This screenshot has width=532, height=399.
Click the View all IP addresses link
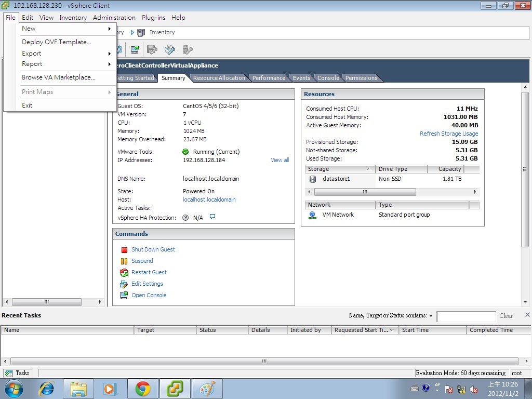coord(280,160)
